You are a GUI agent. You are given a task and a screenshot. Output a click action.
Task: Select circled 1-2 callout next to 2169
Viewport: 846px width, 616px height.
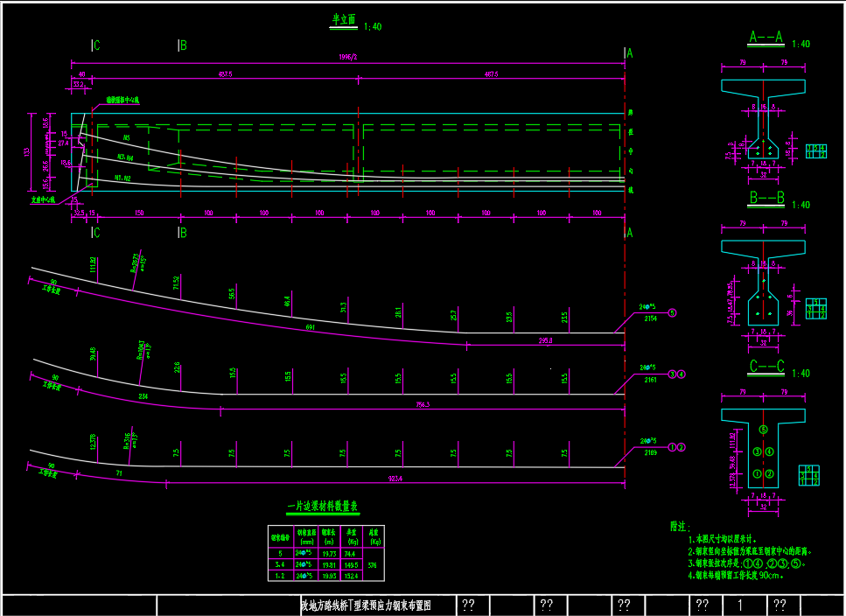(676, 446)
